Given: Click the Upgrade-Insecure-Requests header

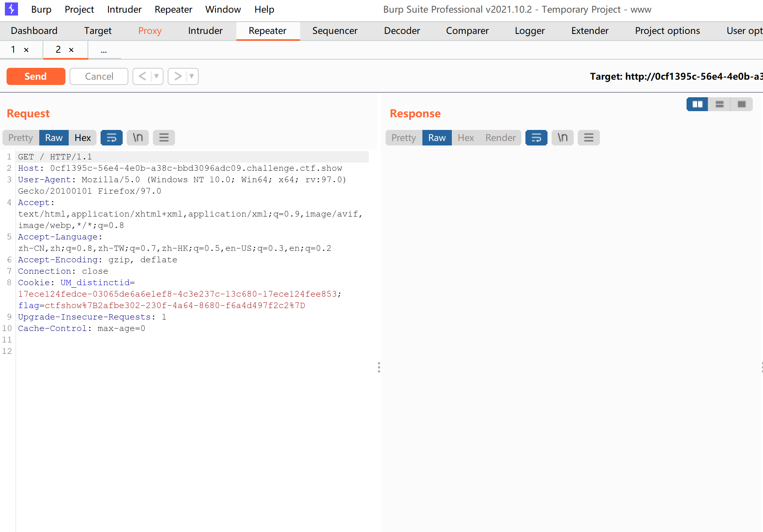Looking at the screenshot, I should coord(92,317).
